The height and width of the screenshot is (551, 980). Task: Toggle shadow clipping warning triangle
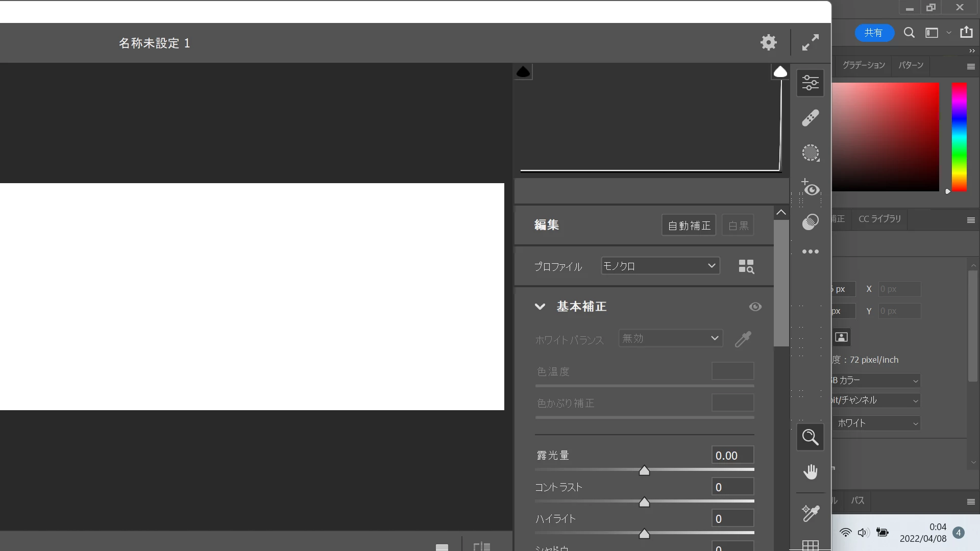pyautogui.click(x=523, y=72)
